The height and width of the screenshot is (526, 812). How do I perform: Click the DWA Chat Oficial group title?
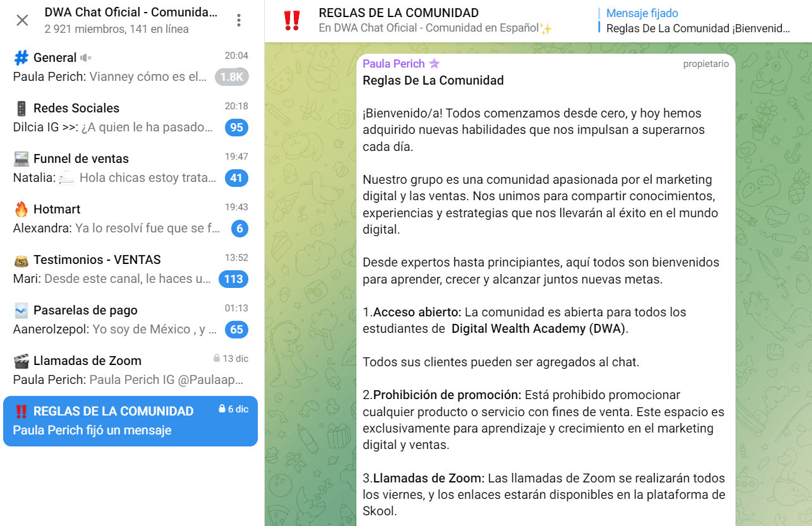coord(131,12)
